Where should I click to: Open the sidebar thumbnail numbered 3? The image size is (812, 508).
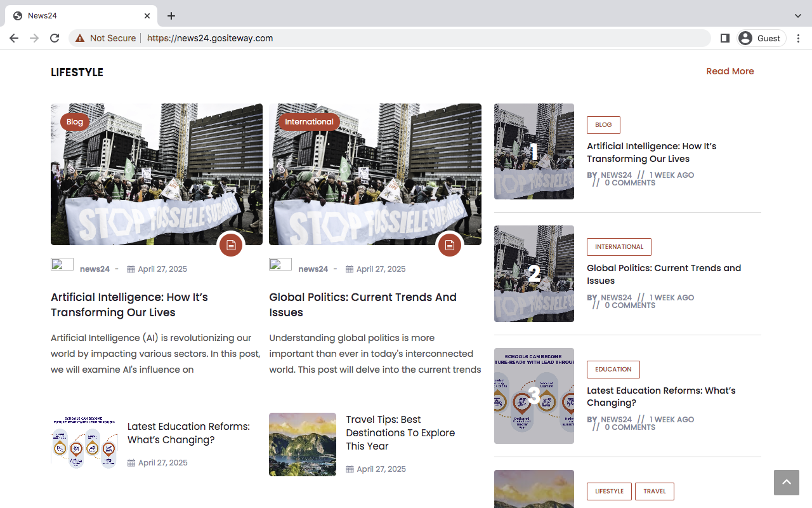point(534,396)
